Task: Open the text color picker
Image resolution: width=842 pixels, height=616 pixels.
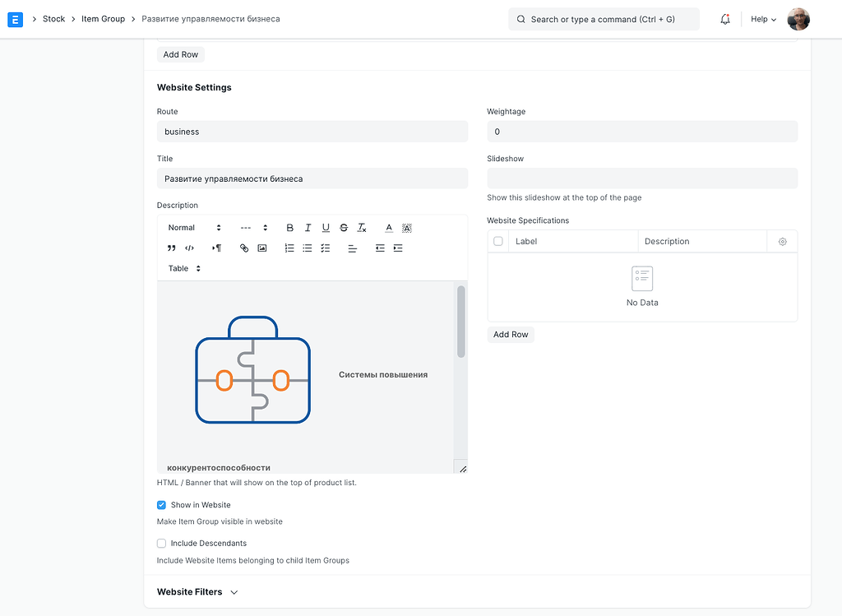Action: pyautogui.click(x=388, y=228)
